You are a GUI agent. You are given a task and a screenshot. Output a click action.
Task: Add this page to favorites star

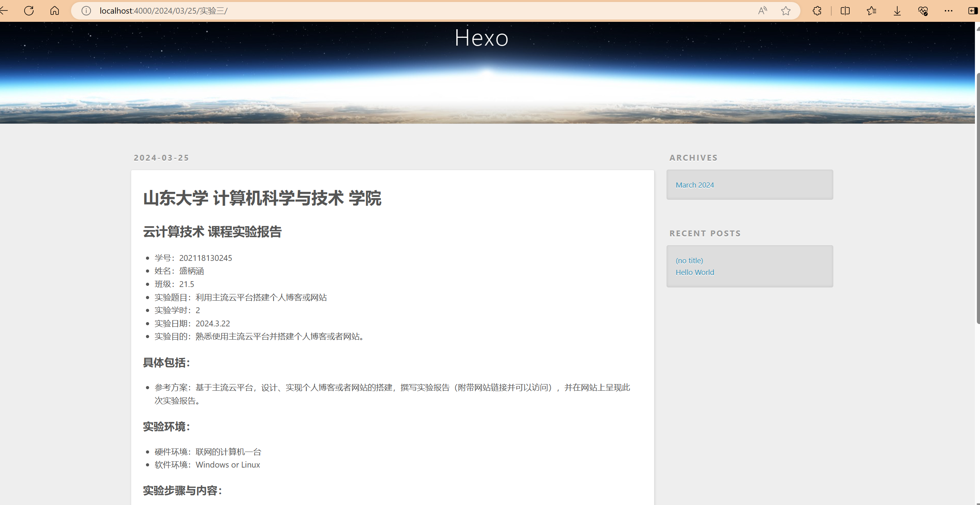786,11
